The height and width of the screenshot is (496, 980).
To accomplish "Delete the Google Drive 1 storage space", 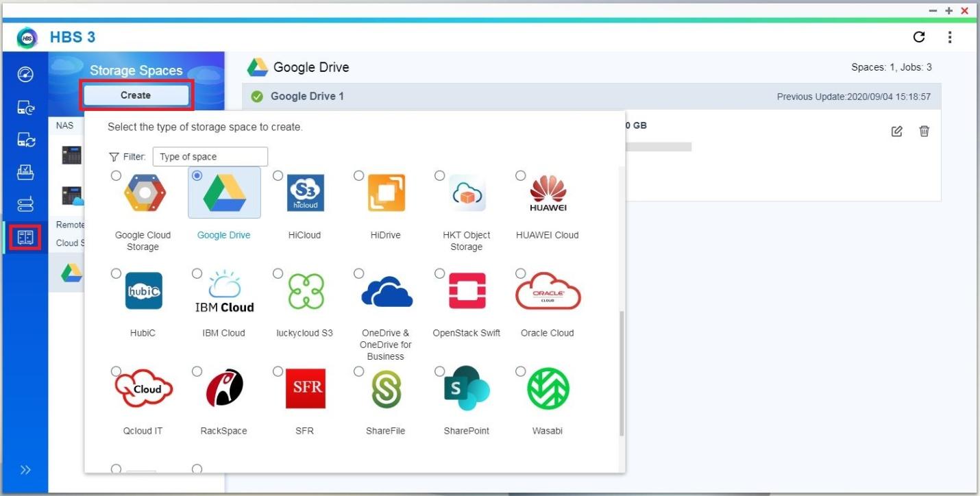I will pyautogui.click(x=924, y=131).
